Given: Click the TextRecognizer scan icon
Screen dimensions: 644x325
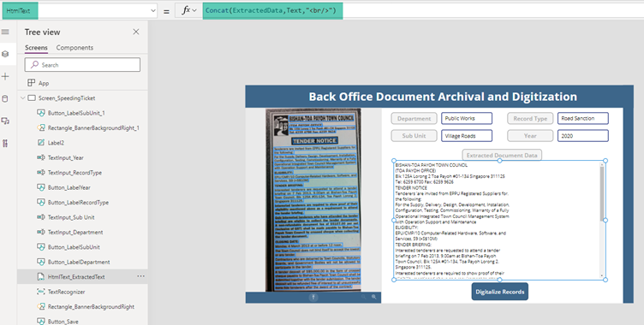Looking at the screenshot, I should (40, 292).
